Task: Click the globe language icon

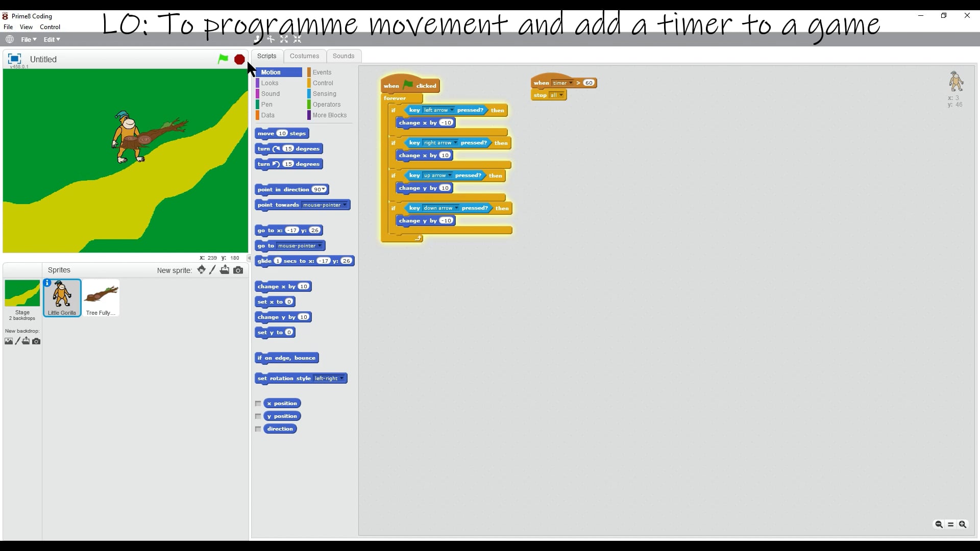Action: (10, 39)
